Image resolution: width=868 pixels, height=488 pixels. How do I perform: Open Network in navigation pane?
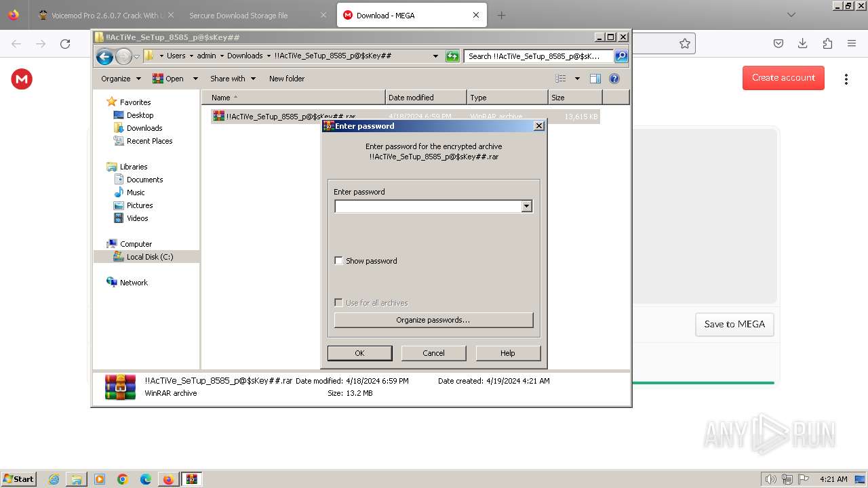[x=134, y=283]
